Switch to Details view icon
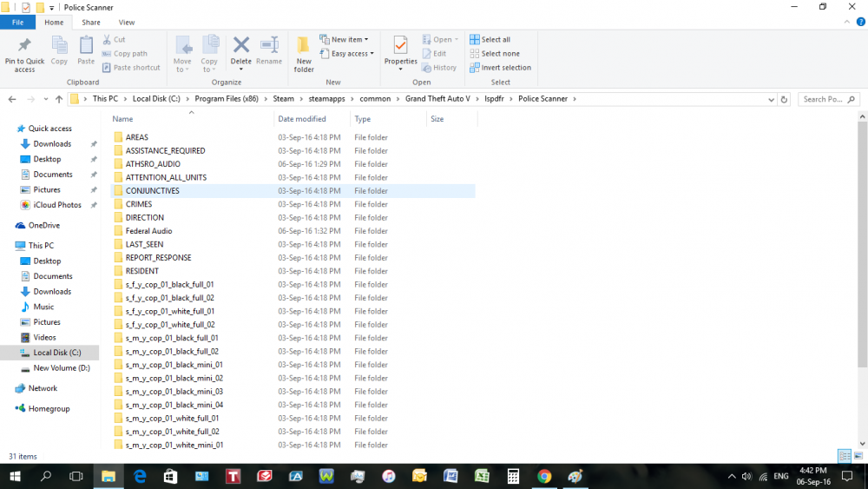This screenshot has width=868, height=489. [845, 456]
